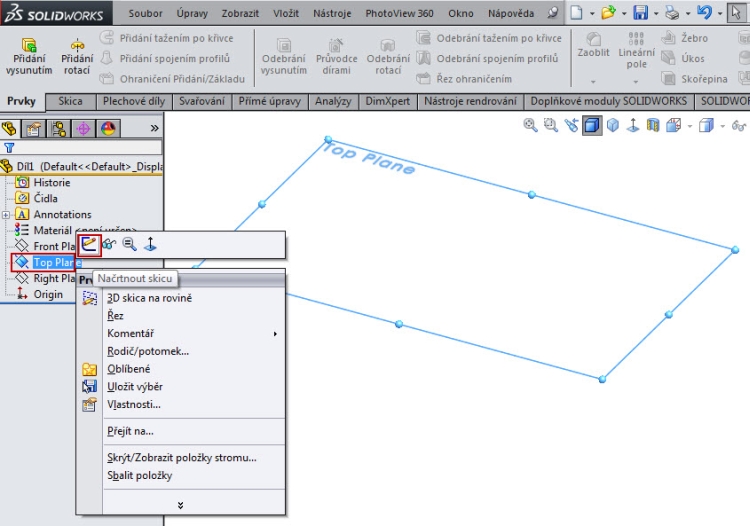Click Skořepina shell tool
The width and height of the screenshot is (750, 526).
click(x=695, y=78)
